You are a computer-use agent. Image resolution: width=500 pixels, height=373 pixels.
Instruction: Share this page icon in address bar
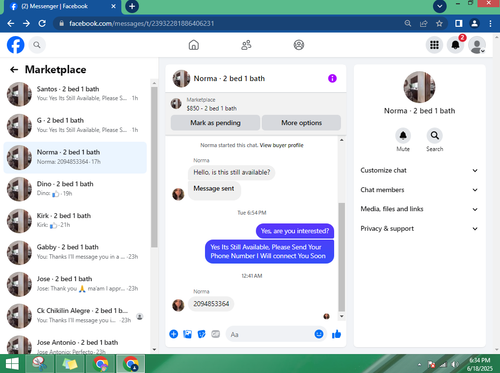pyautogui.click(x=424, y=23)
